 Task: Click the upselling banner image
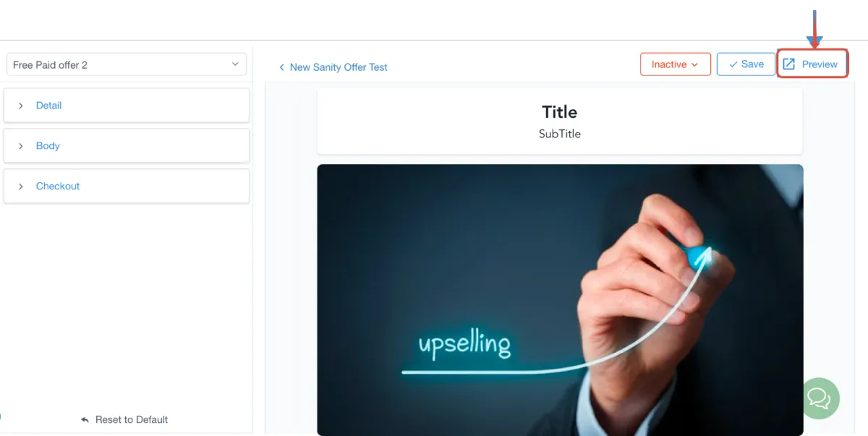click(560, 300)
